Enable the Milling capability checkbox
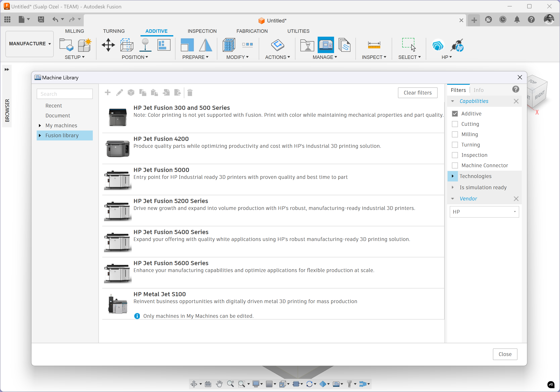560x392 pixels. click(x=455, y=134)
